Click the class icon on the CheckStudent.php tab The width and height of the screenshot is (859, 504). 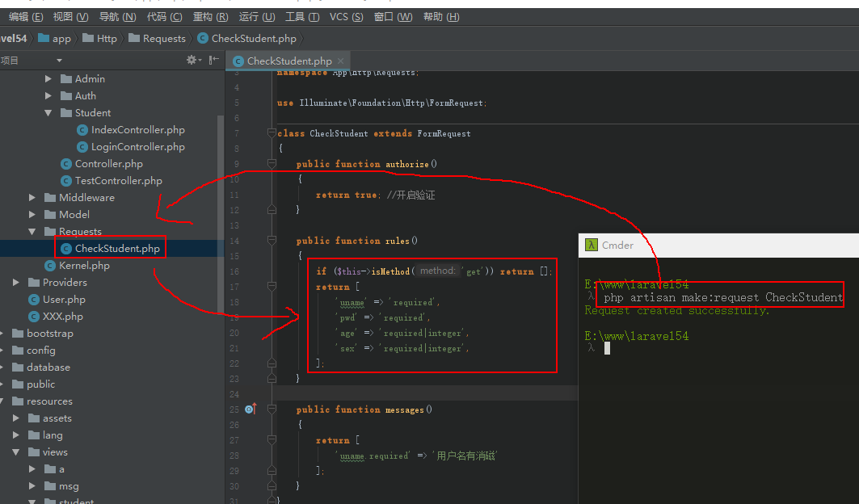[x=238, y=61]
